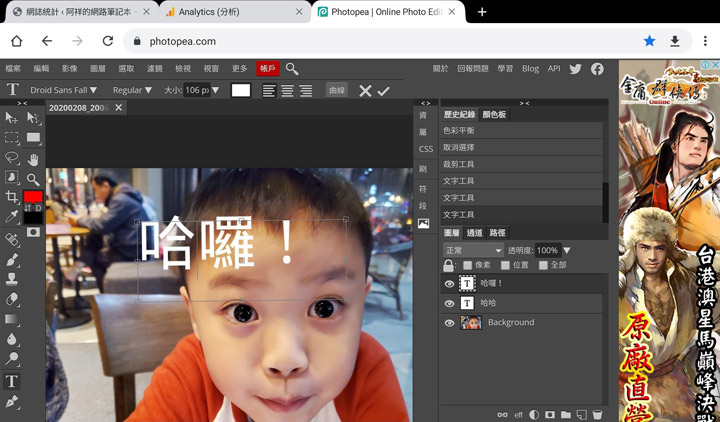The height and width of the screenshot is (422, 720).
Task: Confirm text edit with the checkmark
Action: pyautogui.click(x=383, y=91)
